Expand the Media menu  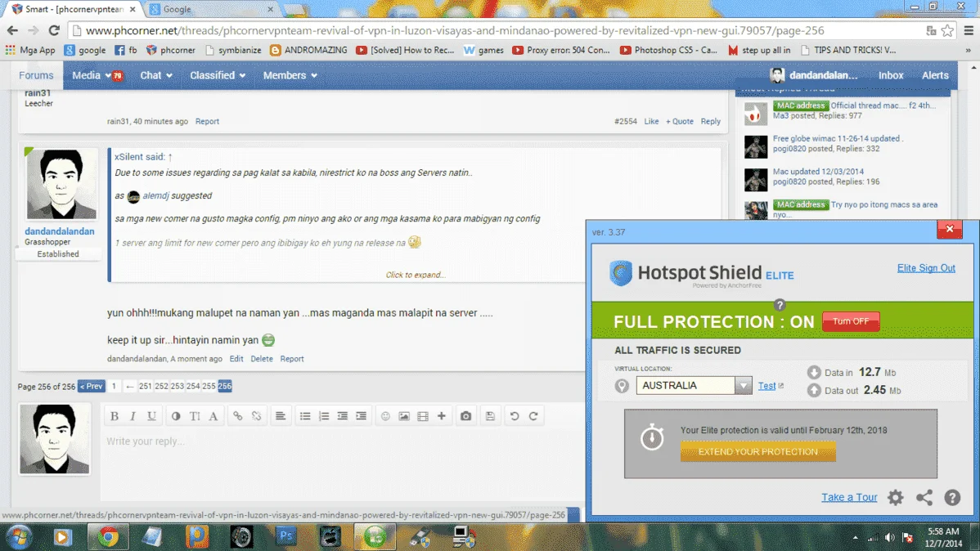click(92, 75)
